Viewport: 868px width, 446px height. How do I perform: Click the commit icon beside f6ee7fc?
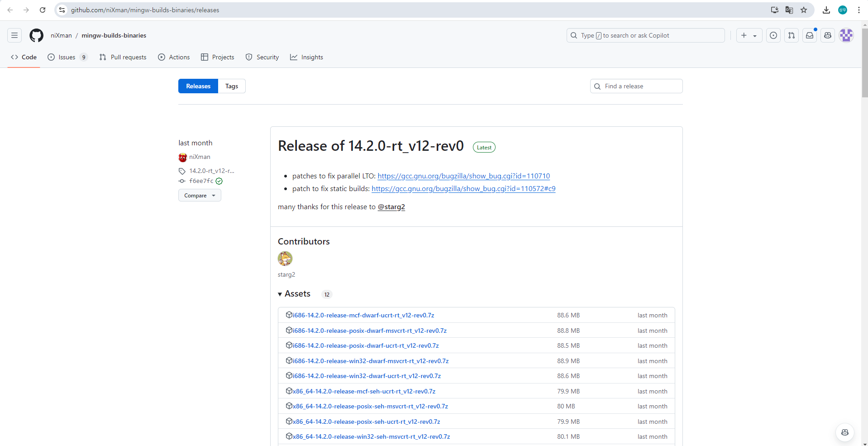(x=182, y=181)
